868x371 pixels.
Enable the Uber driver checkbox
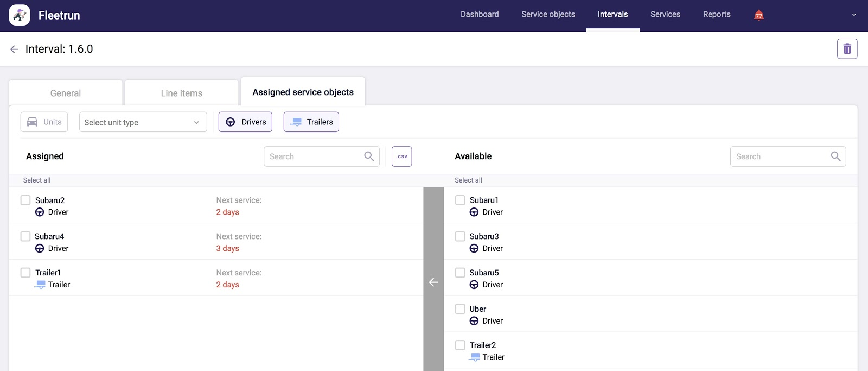(460, 309)
